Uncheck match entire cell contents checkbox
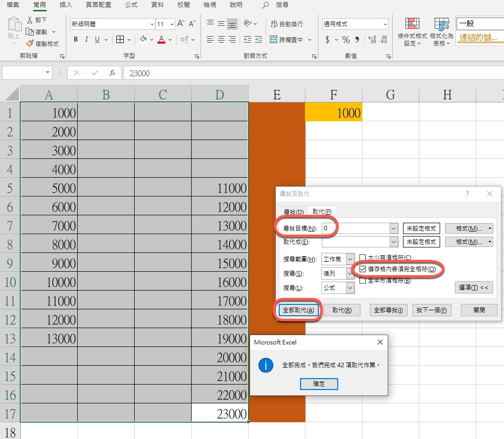 pos(363,269)
